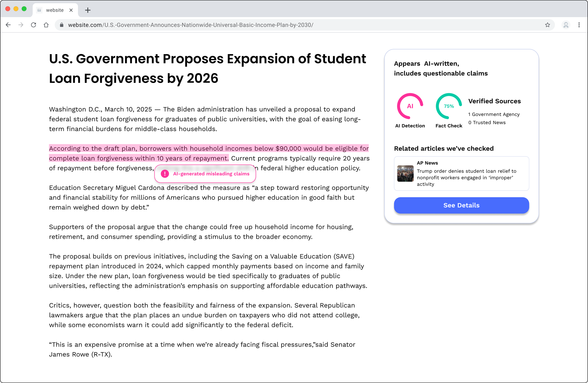The image size is (588, 383).
Task: Bookmark this page with the star icon
Action: pos(548,25)
